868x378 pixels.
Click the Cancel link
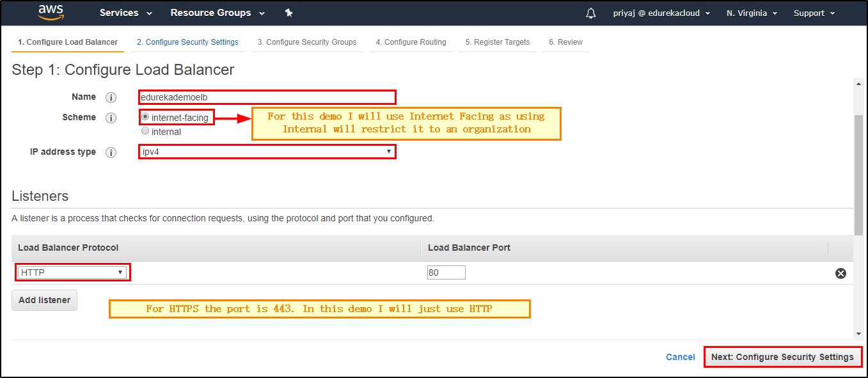(x=680, y=357)
